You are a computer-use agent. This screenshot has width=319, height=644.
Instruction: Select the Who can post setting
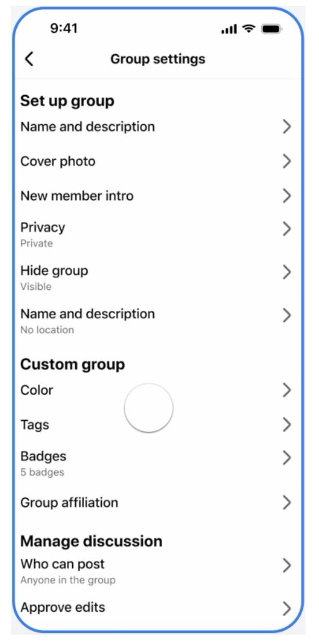62,564
